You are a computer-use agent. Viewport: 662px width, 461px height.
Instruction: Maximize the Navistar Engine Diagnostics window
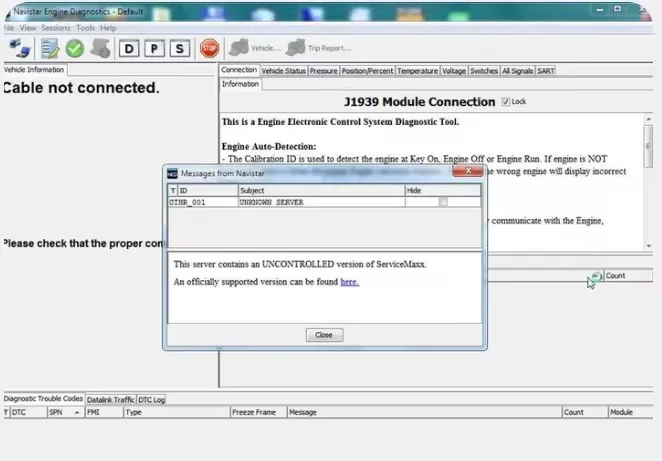click(617, 9)
